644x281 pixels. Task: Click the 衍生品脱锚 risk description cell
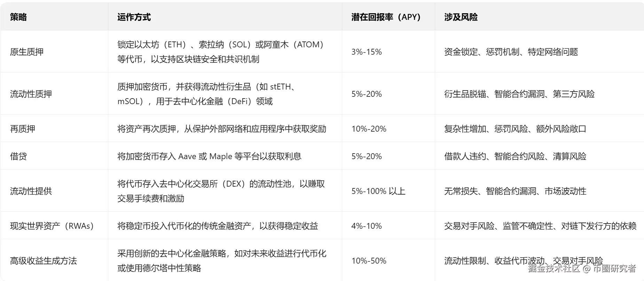point(519,94)
